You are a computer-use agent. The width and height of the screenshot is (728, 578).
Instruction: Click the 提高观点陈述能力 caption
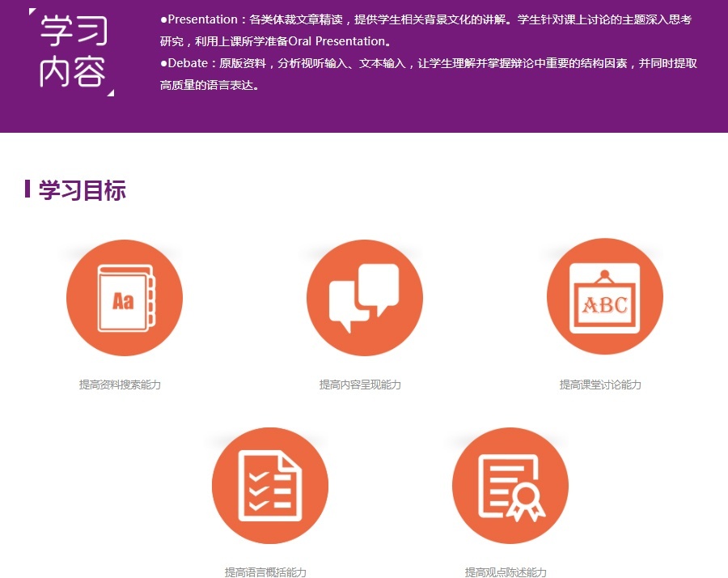tap(509, 570)
